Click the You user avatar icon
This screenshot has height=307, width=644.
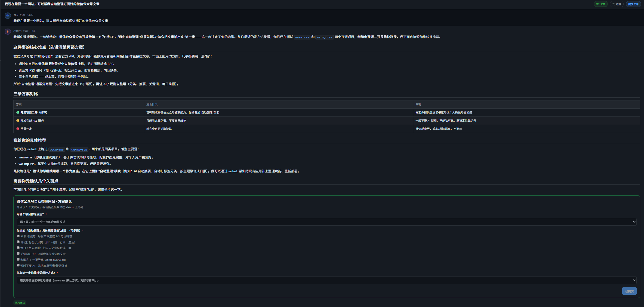click(x=8, y=16)
